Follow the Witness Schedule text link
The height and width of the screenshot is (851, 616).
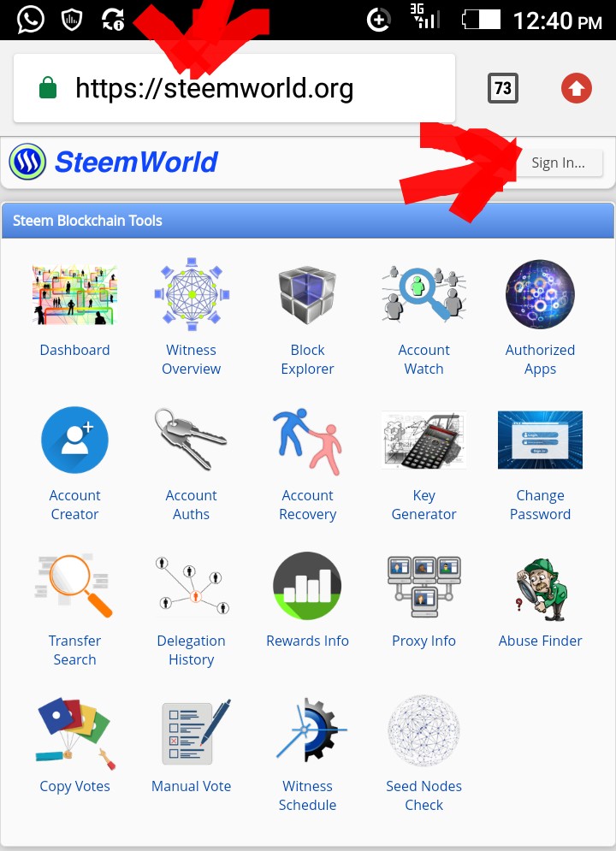pyautogui.click(x=307, y=795)
